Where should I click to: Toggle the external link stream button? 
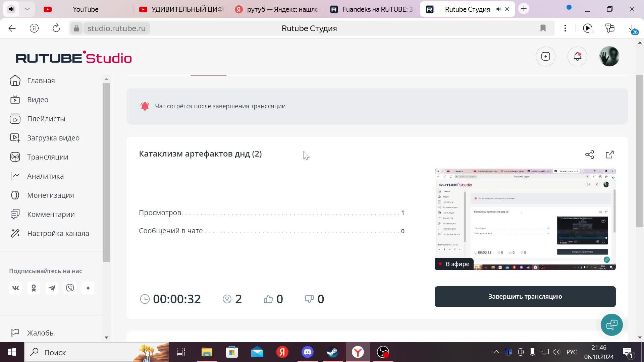coord(610,154)
